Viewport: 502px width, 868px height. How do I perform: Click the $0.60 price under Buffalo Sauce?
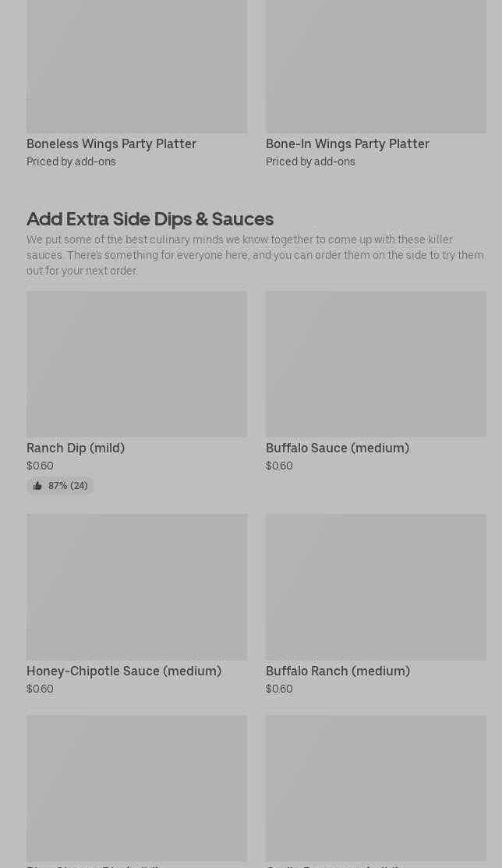pyautogui.click(x=279, y=466)
